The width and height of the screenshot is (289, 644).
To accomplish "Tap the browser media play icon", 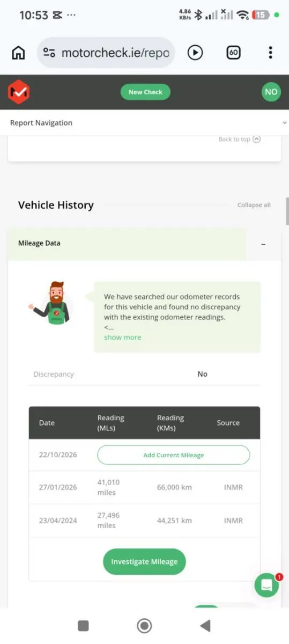I will tap(195, 53).
